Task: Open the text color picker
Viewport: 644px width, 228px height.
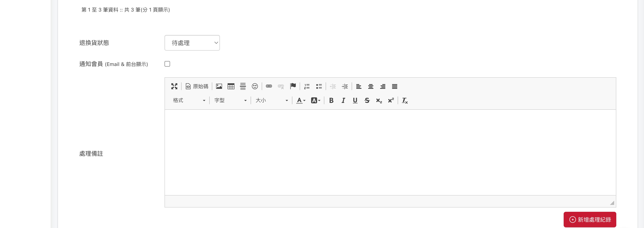Action: coord(301,101)
